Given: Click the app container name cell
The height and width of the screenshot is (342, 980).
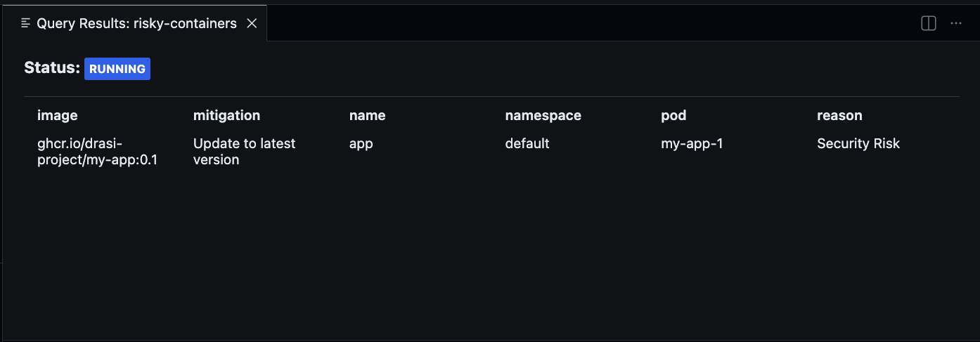Looking at the screenshot, I should click(x=361, y=144).
